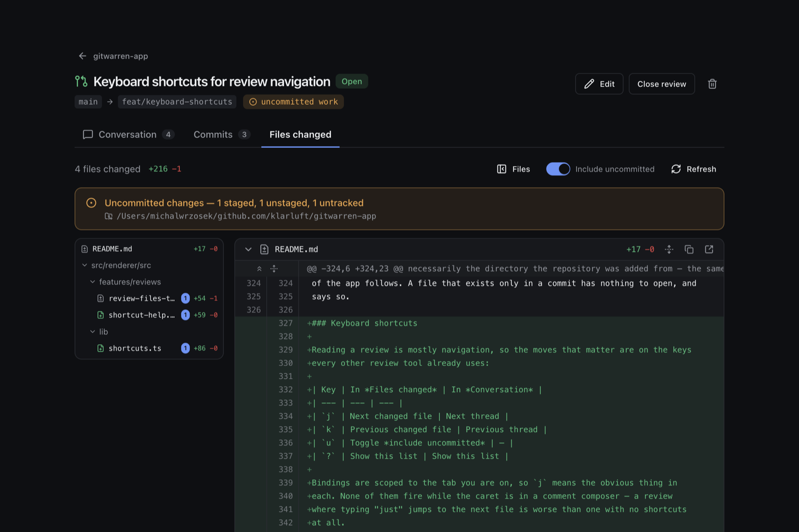Image resolution: width=799 pixels, height=532 pixels.
Task: Click line number 334 in the diff
Action: [x=286, y=416]
